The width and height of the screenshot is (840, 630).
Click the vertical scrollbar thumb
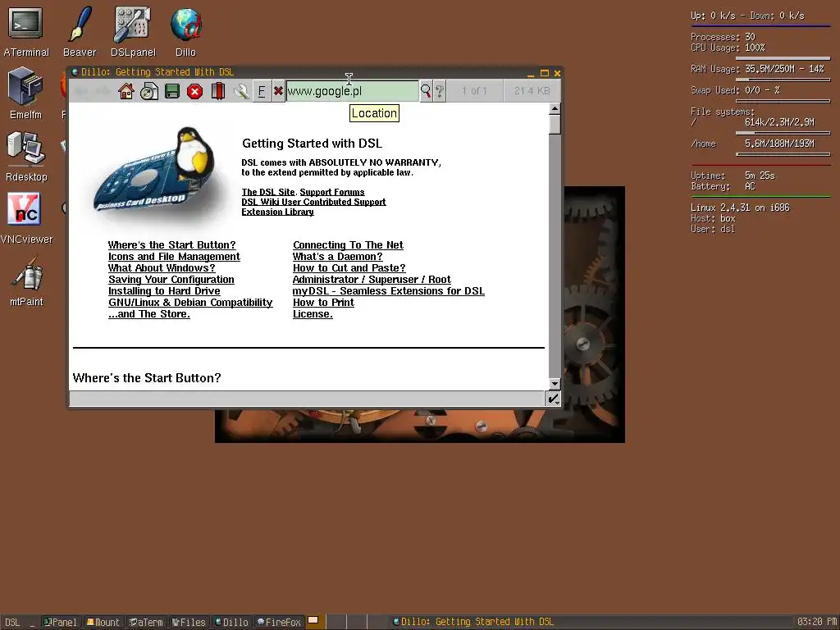pyautogui.click(x=555, y=125)
